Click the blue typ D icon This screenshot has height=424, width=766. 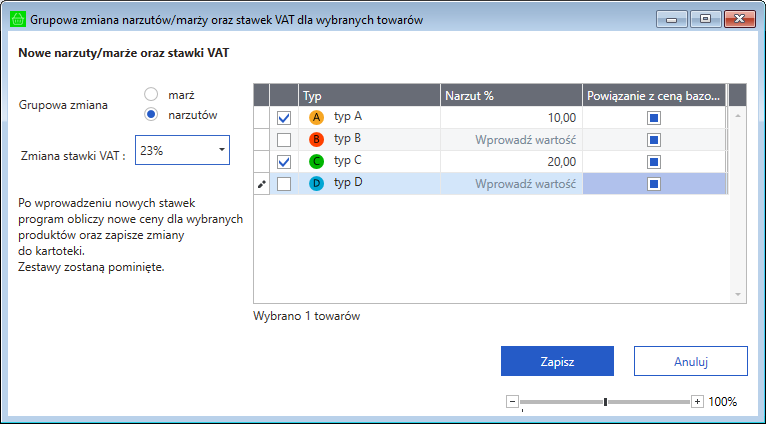click(317, 183)
